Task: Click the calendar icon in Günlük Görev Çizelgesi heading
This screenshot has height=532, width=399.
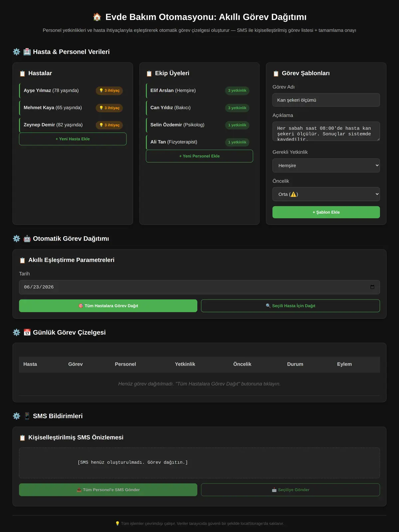Action: coord(27,332)
